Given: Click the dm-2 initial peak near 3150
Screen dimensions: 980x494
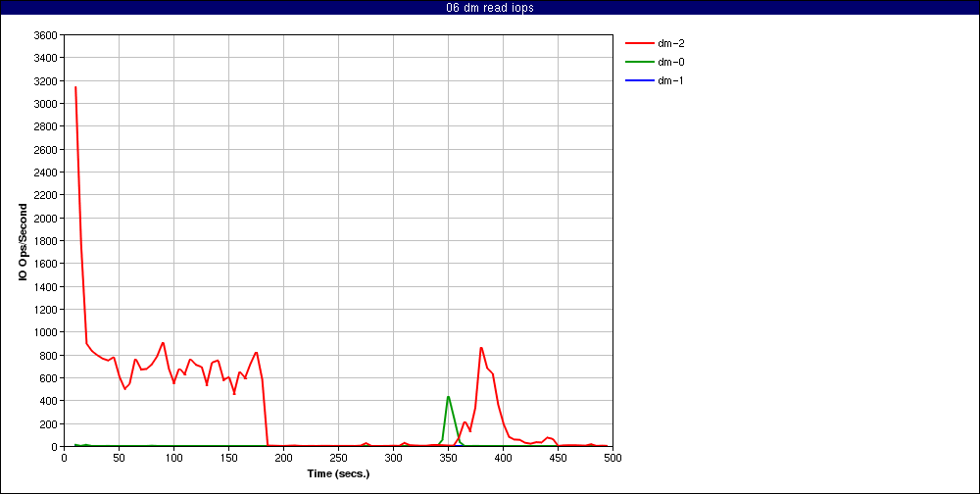Looking at the screenshot, I should 75,87.
